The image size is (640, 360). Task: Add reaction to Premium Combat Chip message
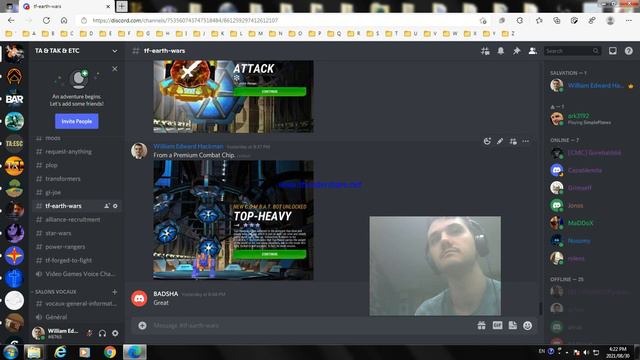tap(487, 141)
